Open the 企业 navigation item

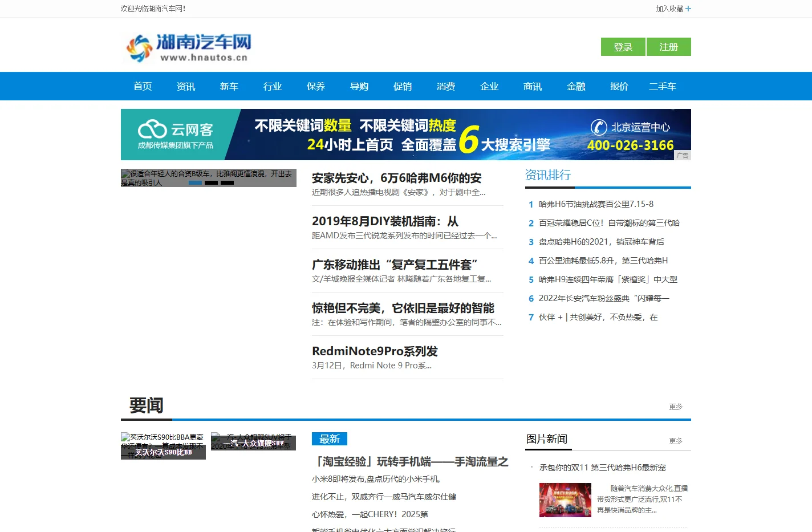pos(489,86)
